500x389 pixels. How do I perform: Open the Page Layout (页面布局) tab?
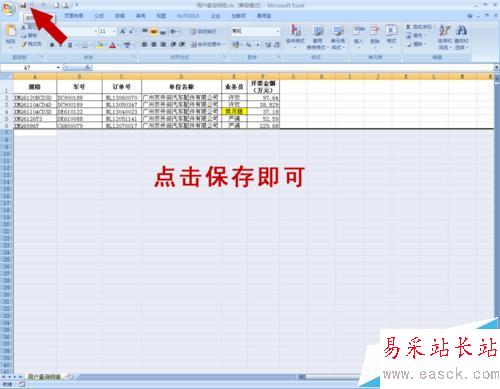tap(74, 16)
